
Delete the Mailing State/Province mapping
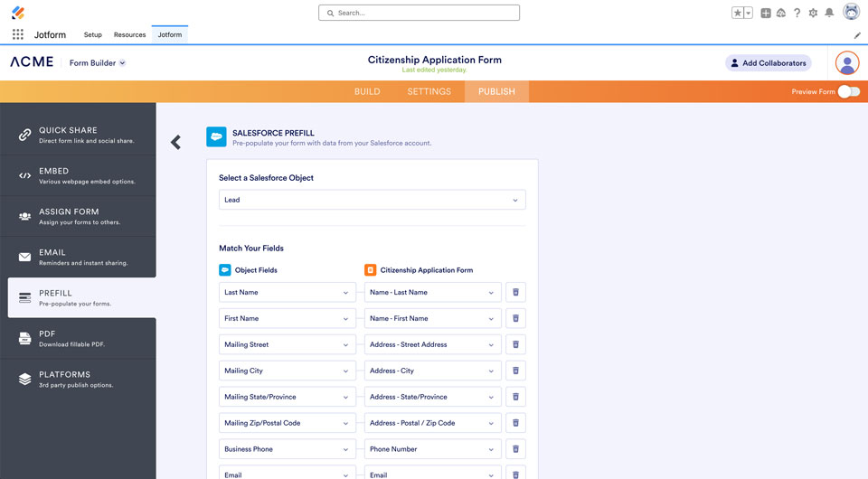[515, 397]
